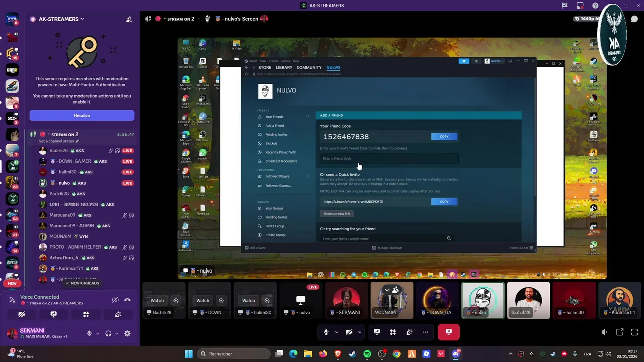The width and height of the screenshot is (644, 362).
Task: Select Pending Invites under Friends in Steam
Action: coord(276,134)
